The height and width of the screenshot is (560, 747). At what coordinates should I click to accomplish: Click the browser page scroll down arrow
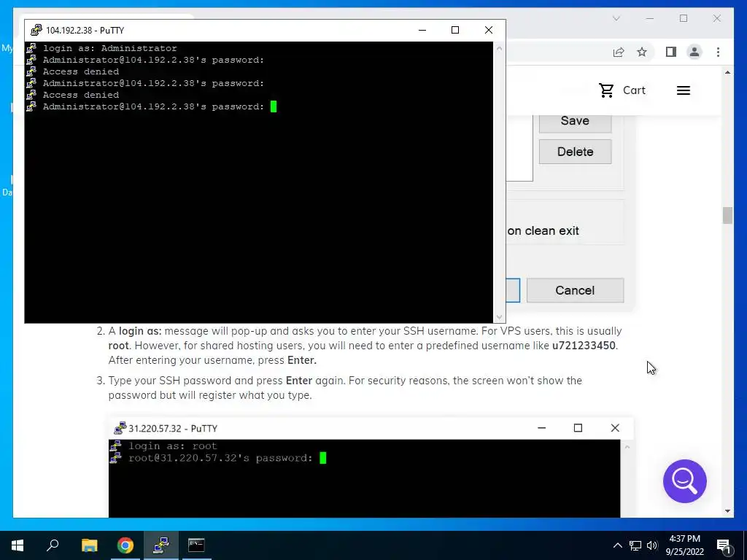(727, 511)
